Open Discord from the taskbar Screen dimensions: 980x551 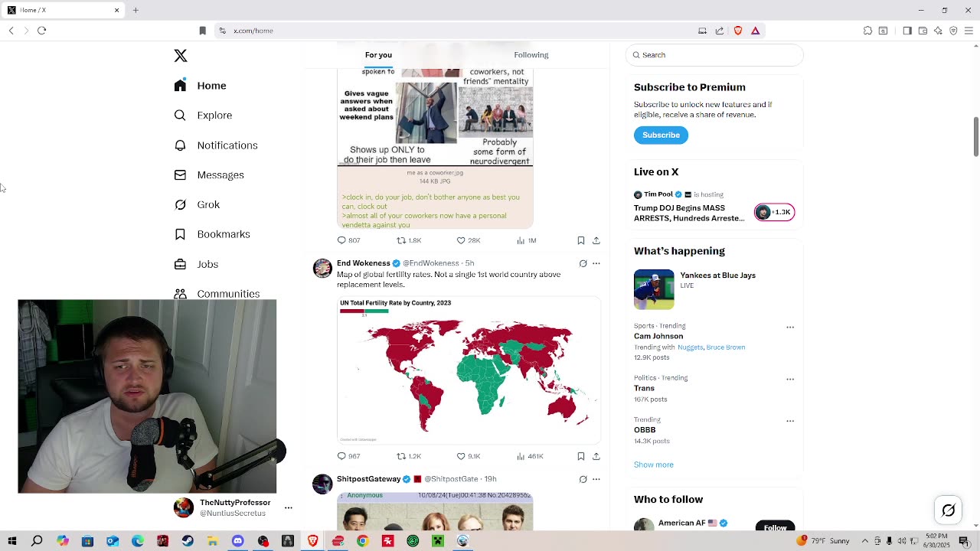pyautogui.click(x=237, y=541)
